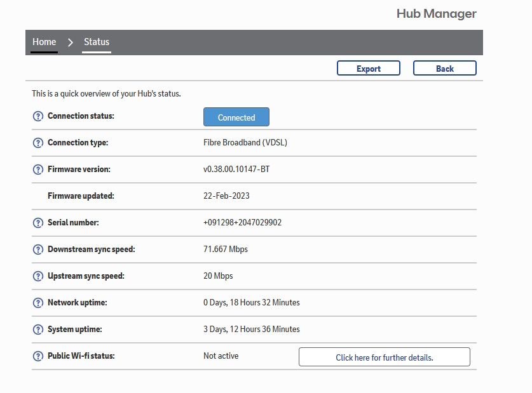Click the Serial number help icon
532x393 pixels.
[x=38, y=223]
